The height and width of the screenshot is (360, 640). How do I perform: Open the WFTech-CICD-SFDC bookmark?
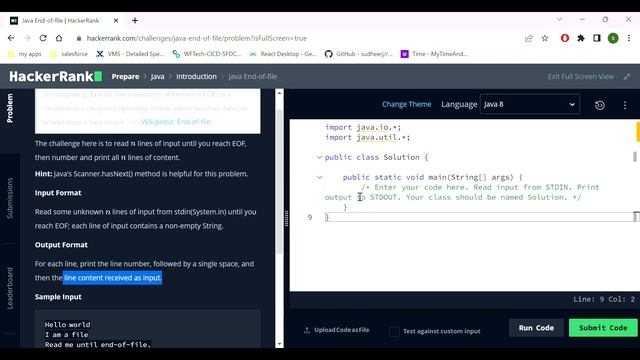pos(207,54)
